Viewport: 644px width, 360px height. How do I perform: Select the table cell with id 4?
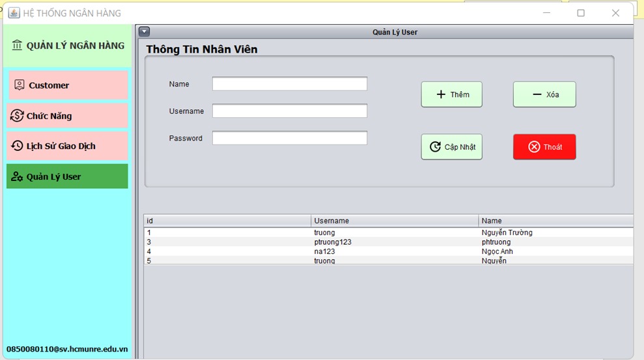point(227,251)
